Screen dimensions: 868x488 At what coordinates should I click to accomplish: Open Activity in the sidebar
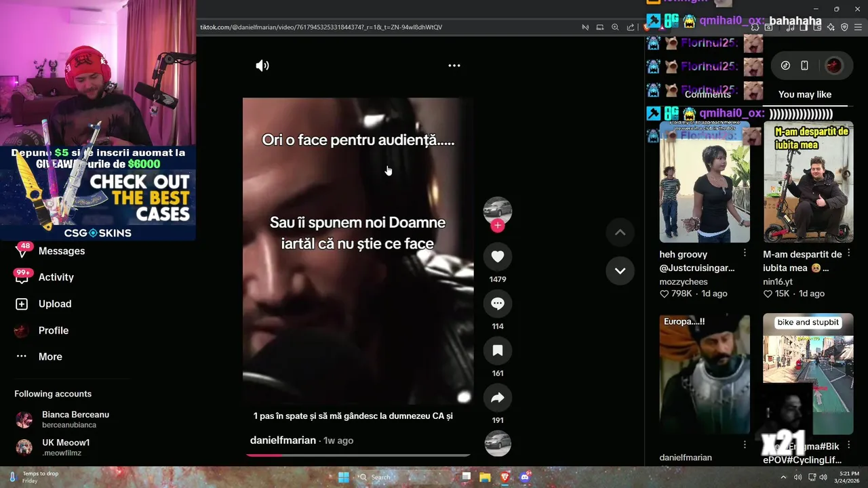(x=56, y=277)
